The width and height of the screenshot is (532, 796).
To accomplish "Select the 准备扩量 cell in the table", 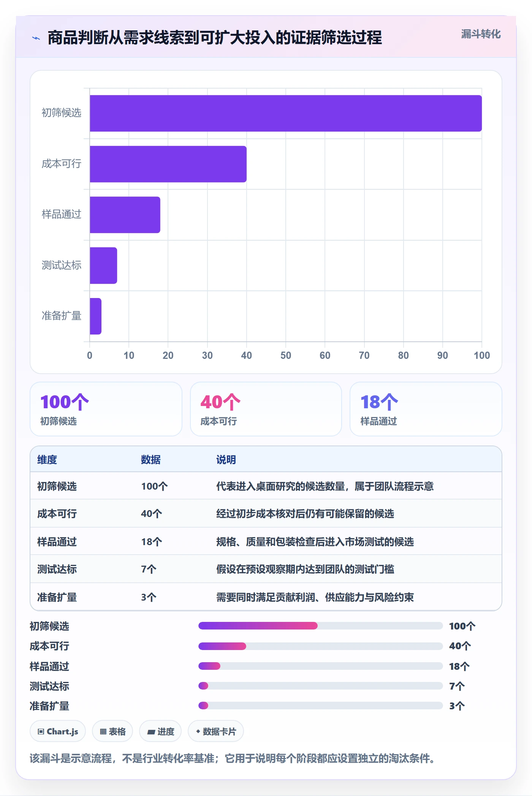I will [57, 597].
